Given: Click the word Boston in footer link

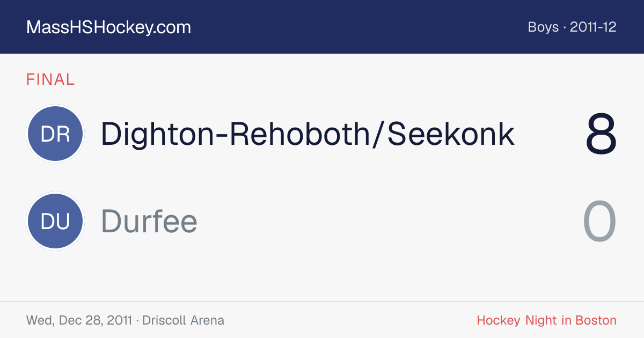Looking at the screenshot, I should (x=596, y=320).
